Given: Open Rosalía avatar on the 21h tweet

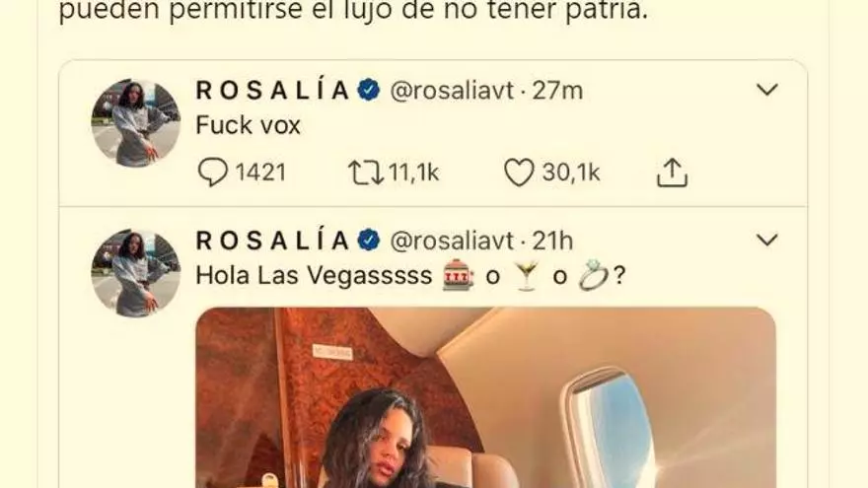Looking at the screenshot, I should pyautogui.click(x=136, y=273).
